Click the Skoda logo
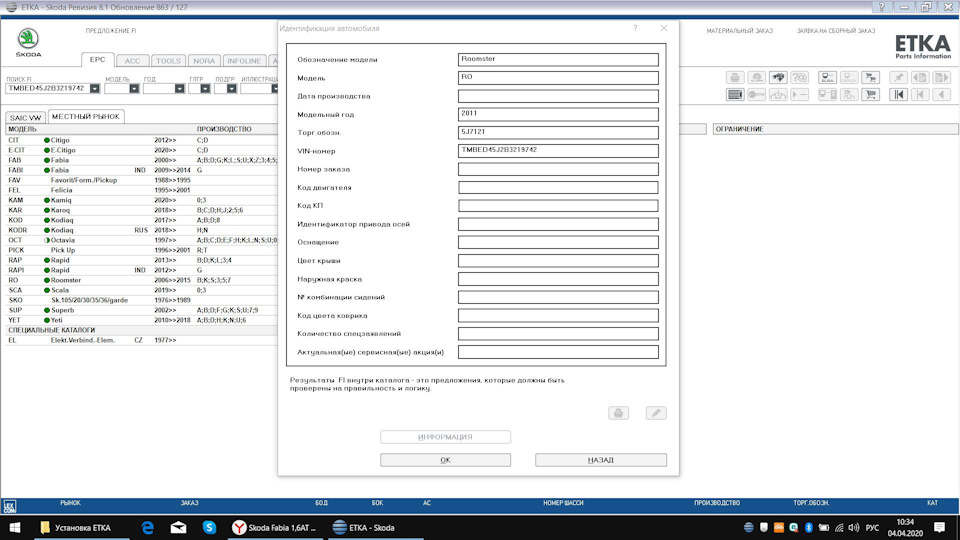960x540 pixels. [x=28, y=42]
